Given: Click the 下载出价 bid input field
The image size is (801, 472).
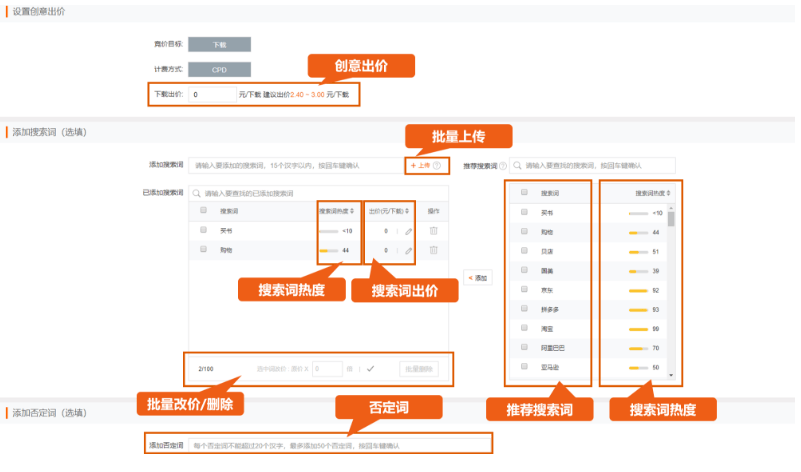Looking at the screenshot, I should [x=212, y=95].
